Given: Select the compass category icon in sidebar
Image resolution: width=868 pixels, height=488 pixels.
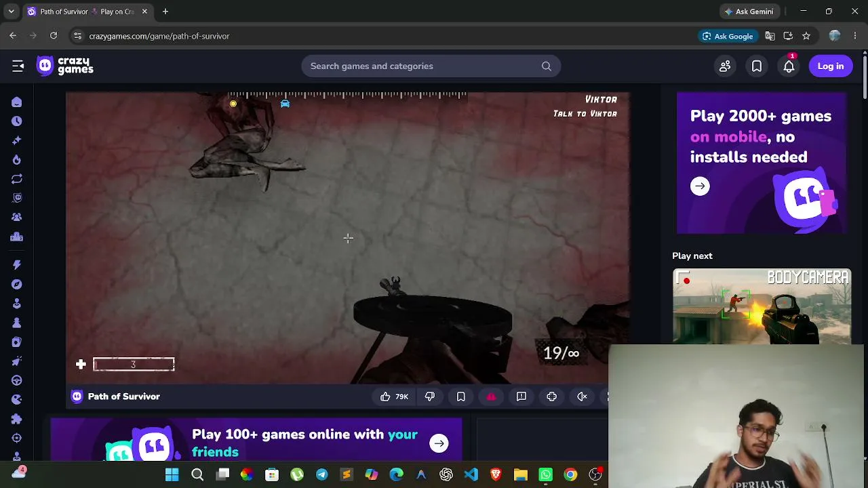Looking at the screenshot, I should click(x=17, y=284).
